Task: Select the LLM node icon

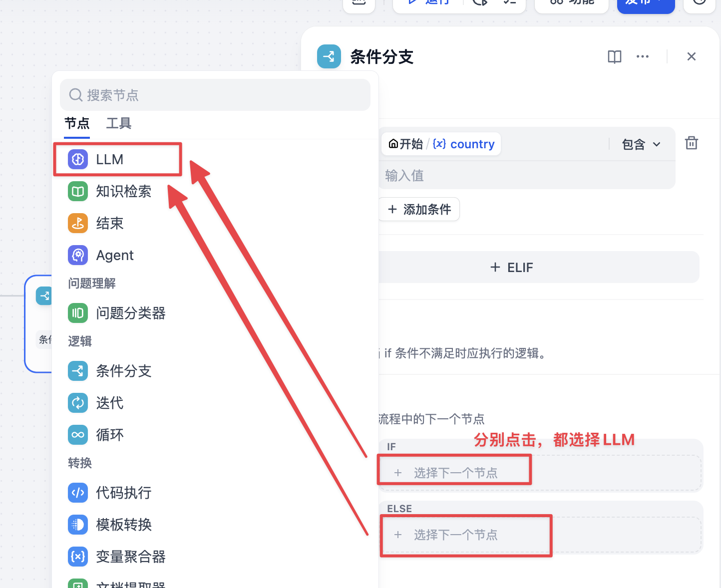Action: click(x=78, y=159)
